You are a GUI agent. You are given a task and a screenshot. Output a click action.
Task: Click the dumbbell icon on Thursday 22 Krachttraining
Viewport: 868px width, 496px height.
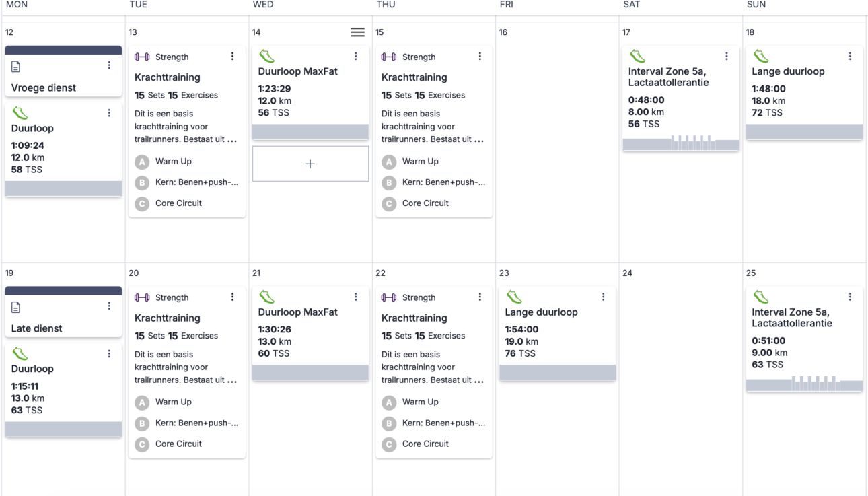(389, 297)
